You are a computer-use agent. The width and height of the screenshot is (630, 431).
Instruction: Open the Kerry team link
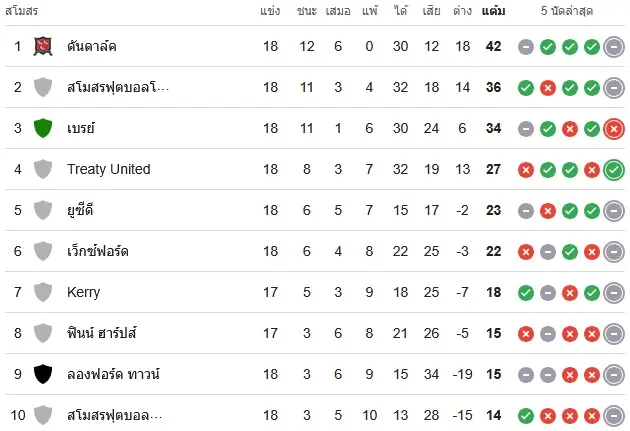84,292
